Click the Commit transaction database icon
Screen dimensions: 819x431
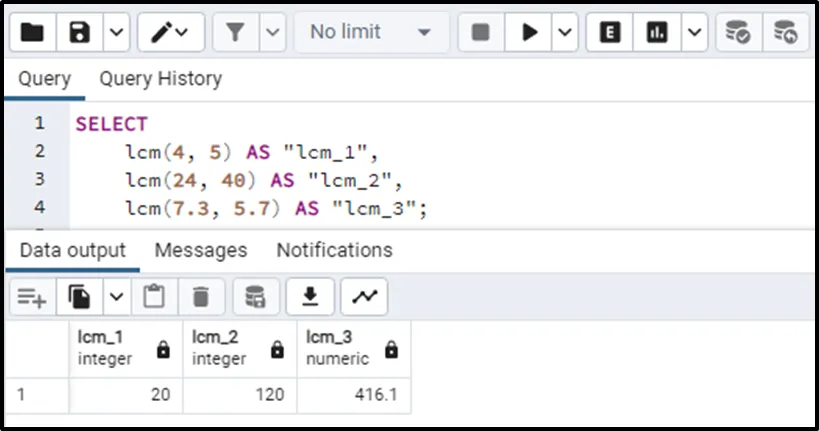737,33
